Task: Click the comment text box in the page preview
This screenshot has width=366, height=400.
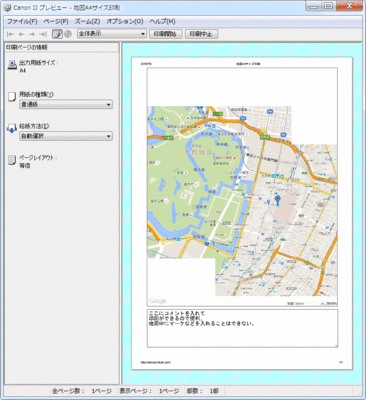Action: coord(242,328)
